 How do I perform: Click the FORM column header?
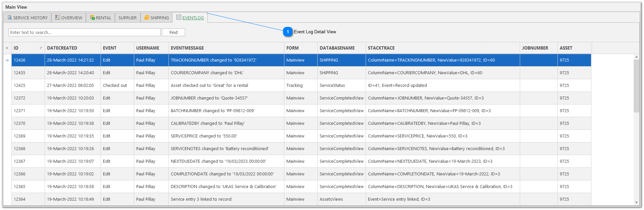tap(301, 48)
